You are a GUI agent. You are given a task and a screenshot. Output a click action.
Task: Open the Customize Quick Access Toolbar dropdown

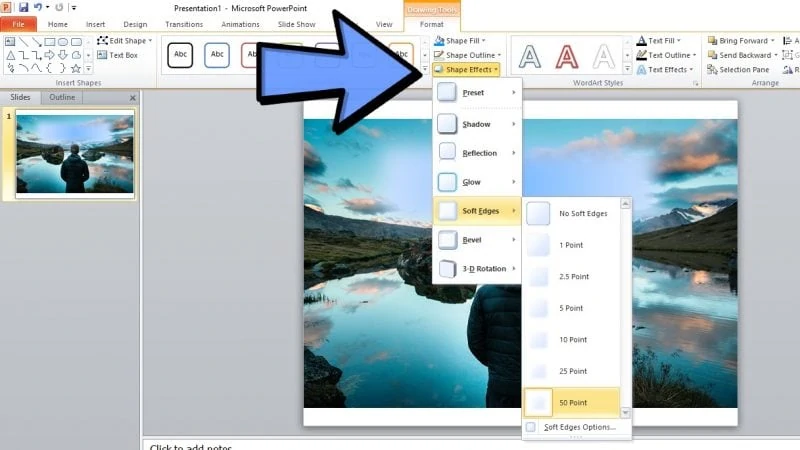[x=74, y=8]
